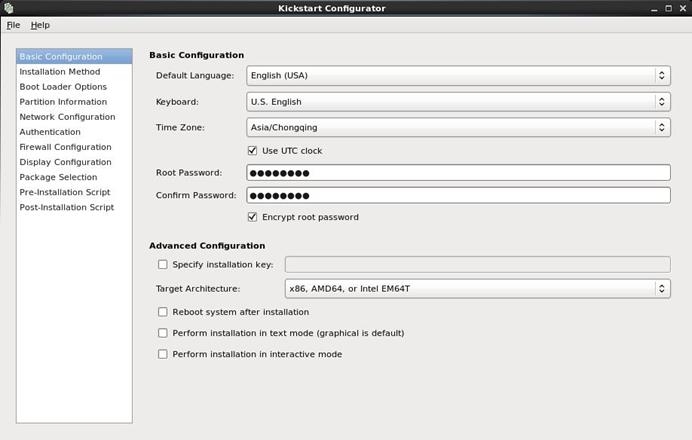Image resolution: width=692 pixels, height=440 pixels.
Task: Close the Kickstart Configurator window
Action: tap(683, 8)
